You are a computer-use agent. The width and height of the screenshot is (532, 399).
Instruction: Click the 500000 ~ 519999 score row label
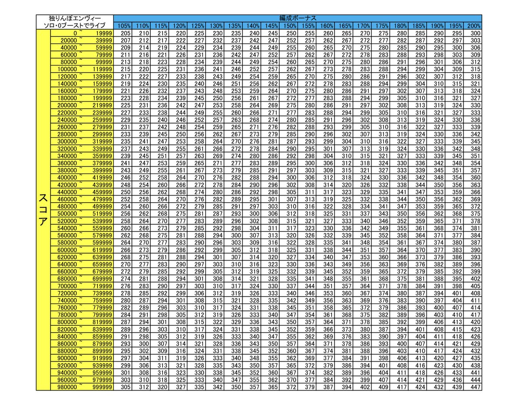pos(81,214)
